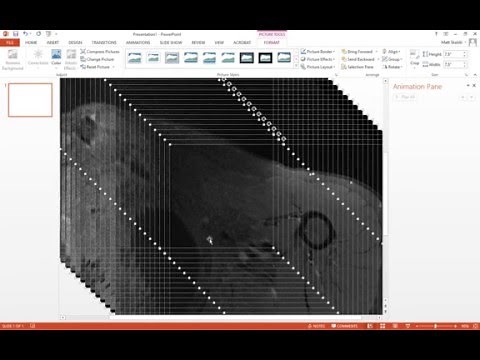The height and width of the screenshot is (360, 480).
Task: Apply the first picture style thumbnail
Action: point(135,58)
